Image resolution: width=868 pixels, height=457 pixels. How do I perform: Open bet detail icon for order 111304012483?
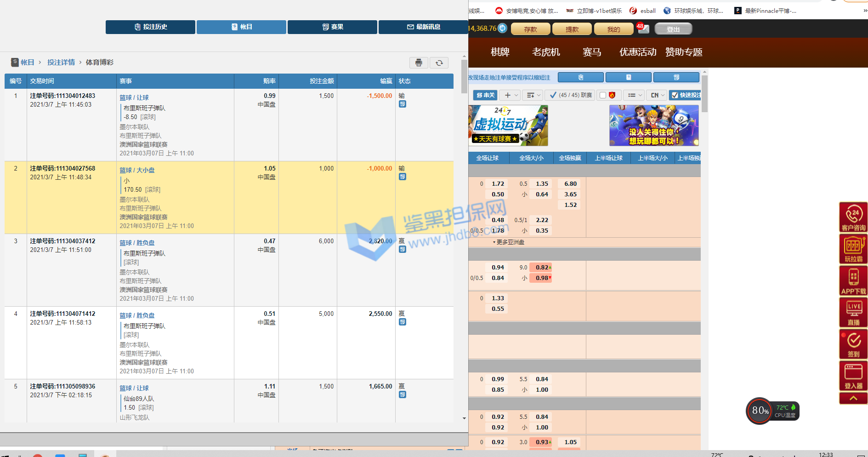pyautogui.click(x=403, y=104)
